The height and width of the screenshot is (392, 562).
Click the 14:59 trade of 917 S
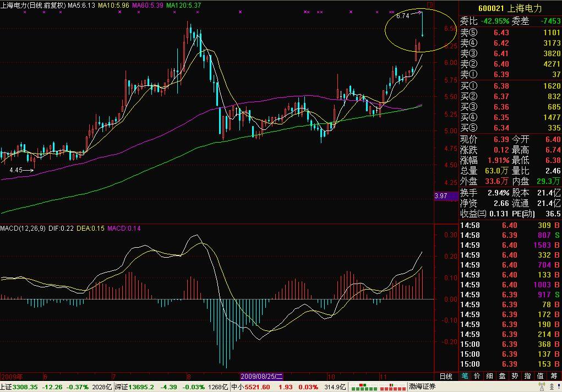510,295
